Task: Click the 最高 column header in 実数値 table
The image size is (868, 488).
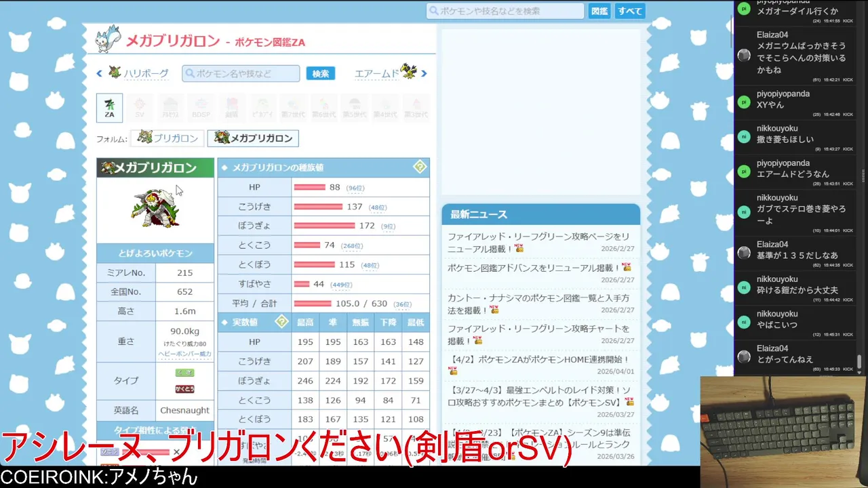Action: coord(305,323)
